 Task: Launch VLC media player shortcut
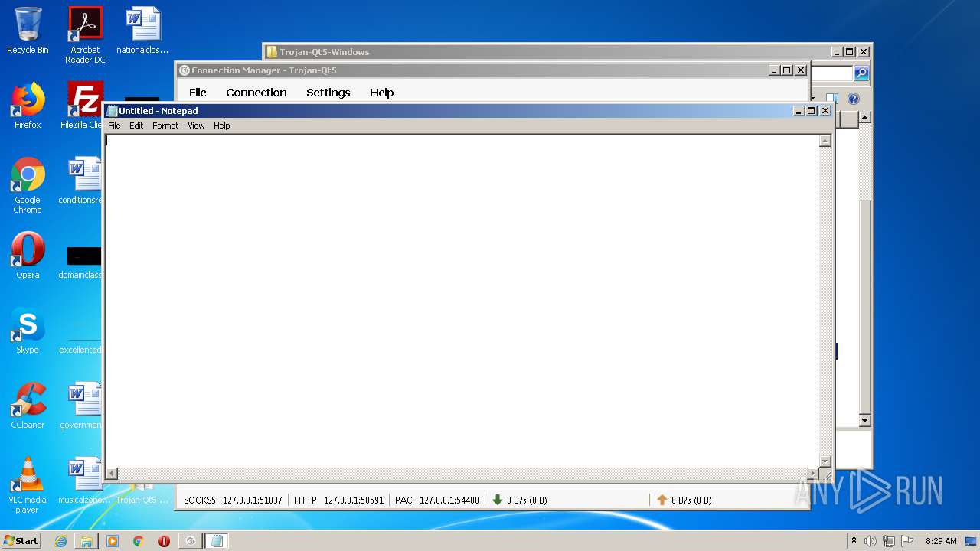[28, 485]
